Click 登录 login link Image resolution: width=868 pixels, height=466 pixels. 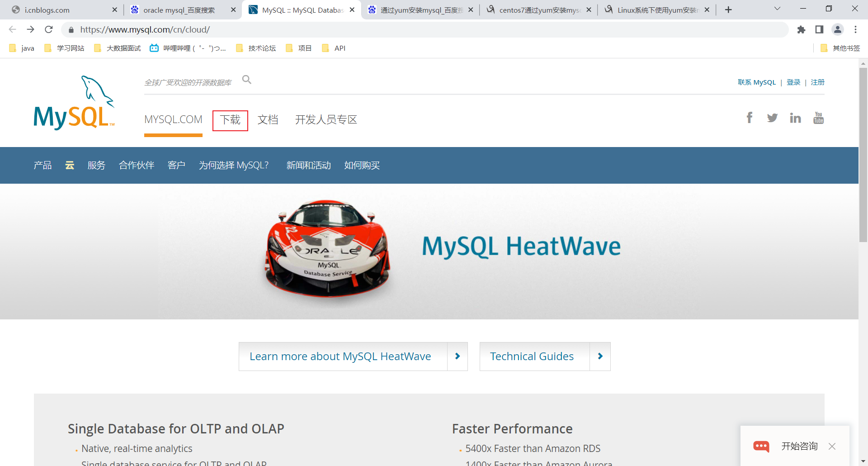793,82
